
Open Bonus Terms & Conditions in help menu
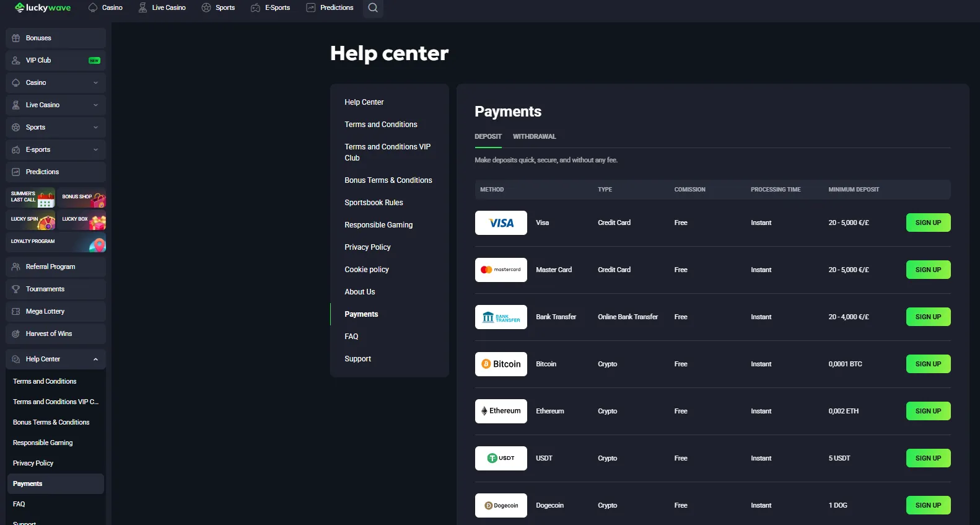(x=388, y=180)
